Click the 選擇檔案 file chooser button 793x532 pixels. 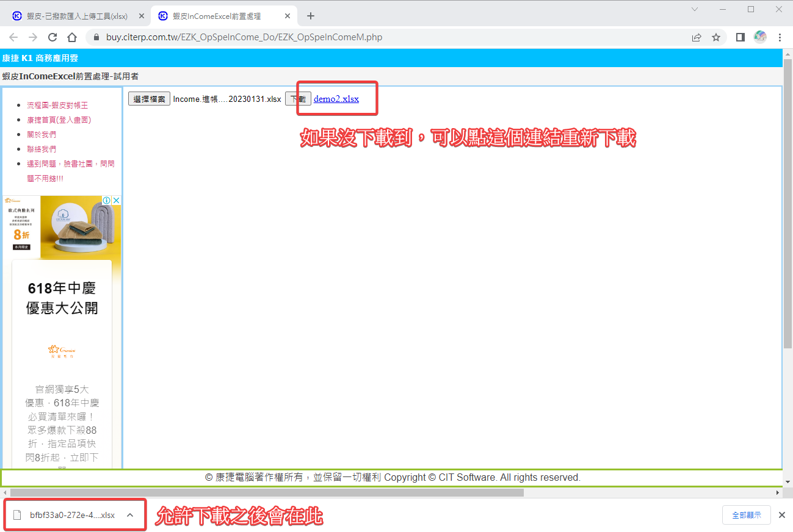click(x=149, y=99)
